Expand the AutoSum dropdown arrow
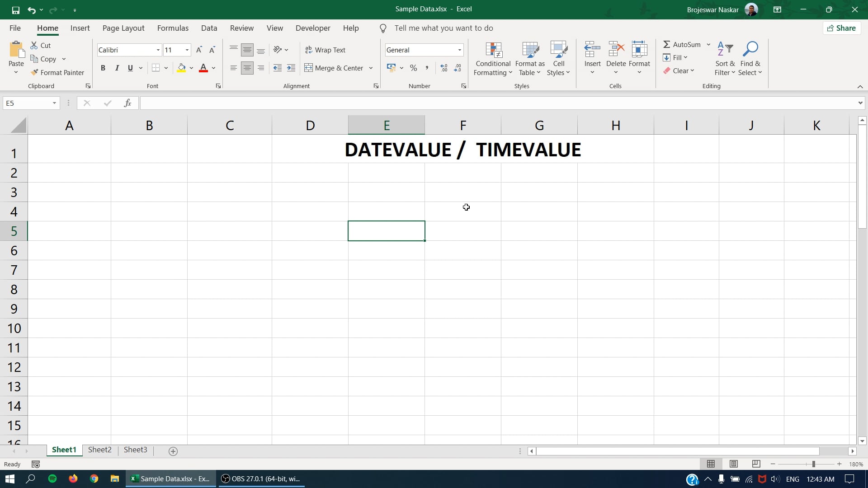The width and height of the screenshot is (868, 488). coord(708,44)
